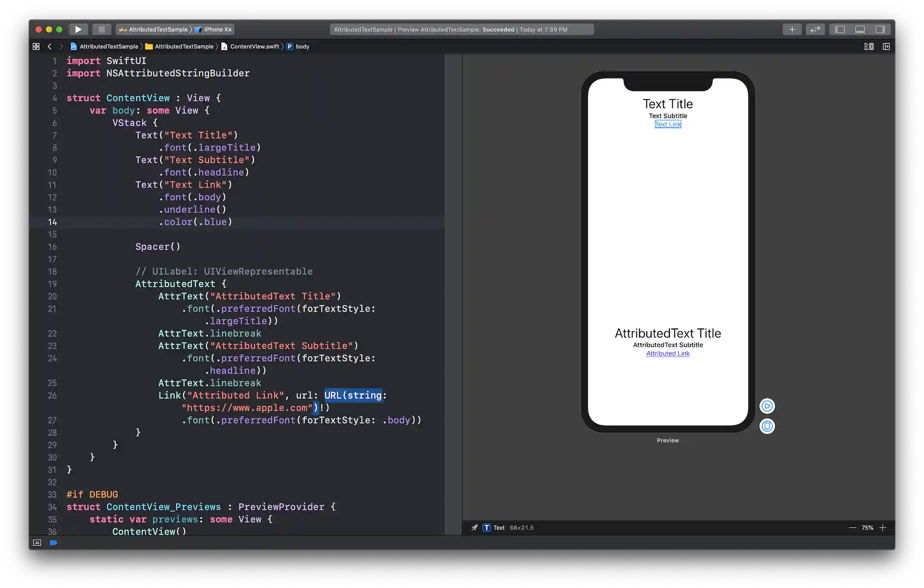Viewport: 924px width, 588px height.
Task: Go back in editor history
Action: [50, 47]
